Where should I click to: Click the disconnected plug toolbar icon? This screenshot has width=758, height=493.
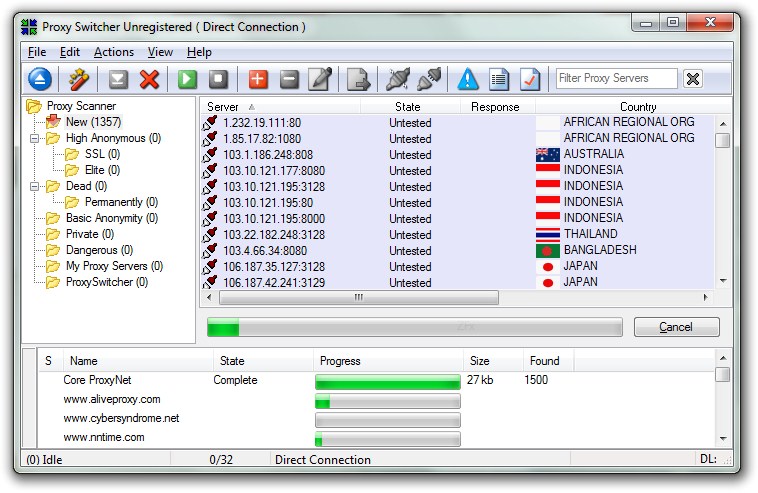click(x=398, y=79)
